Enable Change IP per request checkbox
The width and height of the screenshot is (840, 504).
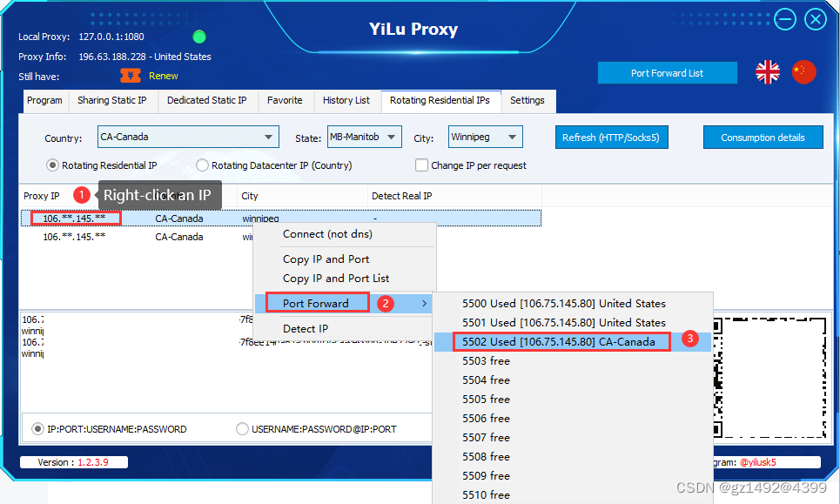[x=421, y=165]
